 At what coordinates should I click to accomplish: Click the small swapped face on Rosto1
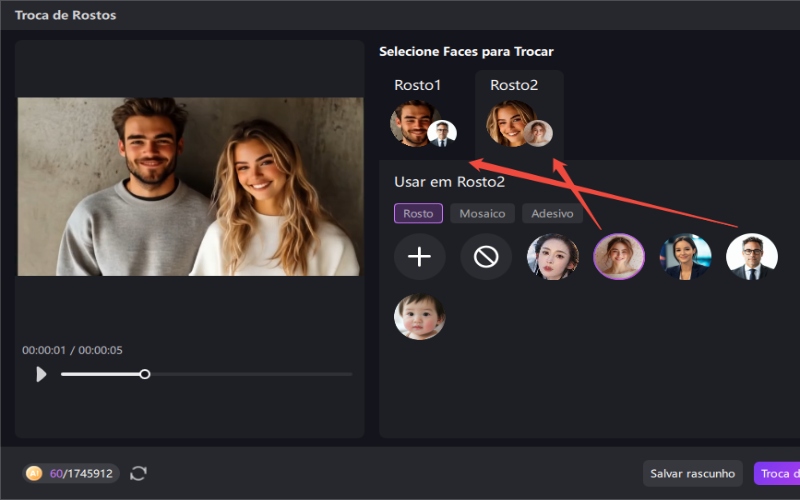coord(442,133)
